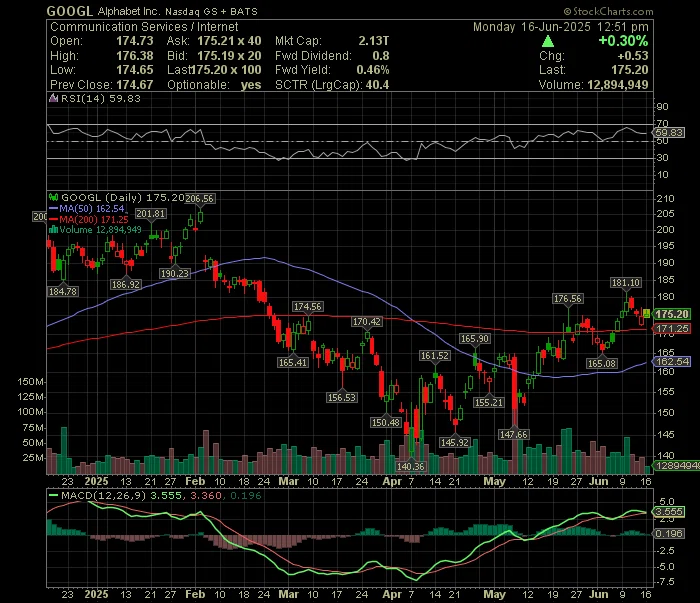Click the 0.196 MACD histogram axis tag
The height and width of the screenshot is (603, 700).
click(x=668, y=533)
